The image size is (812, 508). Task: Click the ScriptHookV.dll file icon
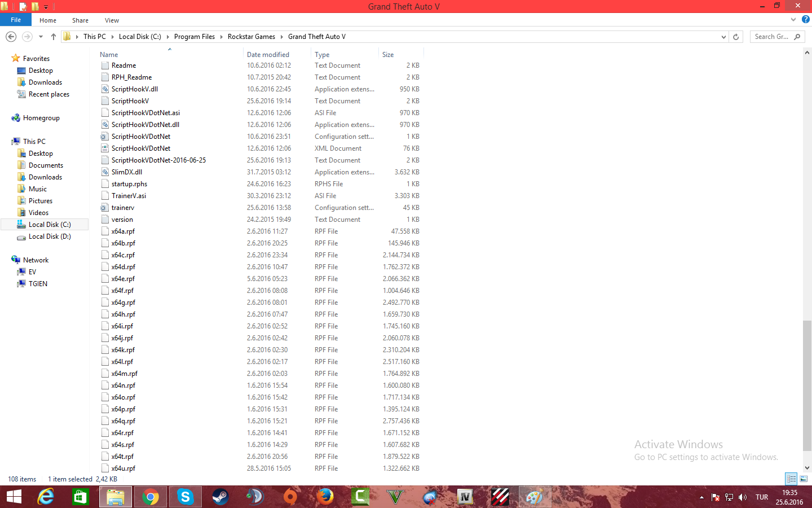pyautogui.click(x=105, y=89)
